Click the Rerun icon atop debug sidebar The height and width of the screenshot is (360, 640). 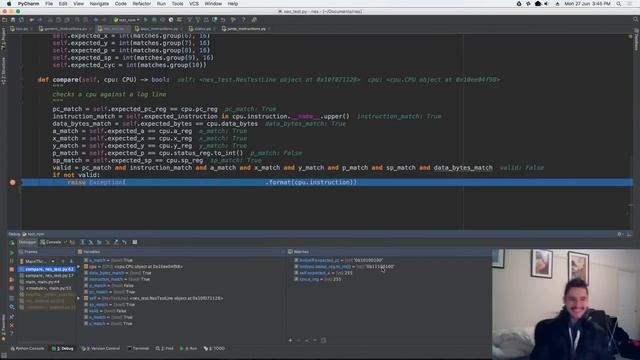click(x=12, y=242)
